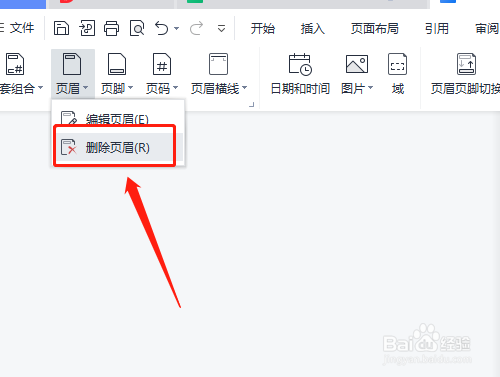
Task: Select 编辑页眉(E) menu entry
Action: (118, 118)
